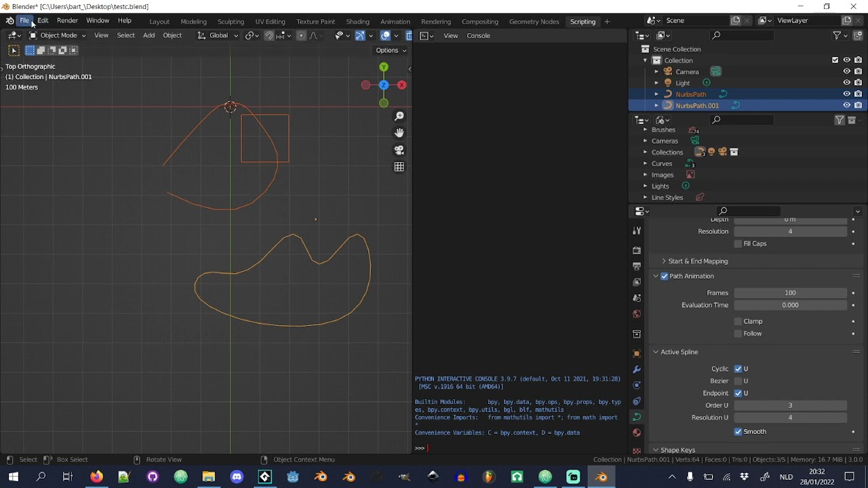868x488 pixels.
Task: Exclude Collection using its checkbox in outliner
Action: coord(835,60)
